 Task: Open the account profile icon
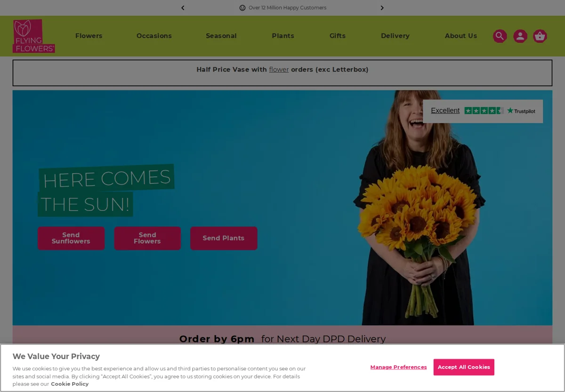(520, 36)
